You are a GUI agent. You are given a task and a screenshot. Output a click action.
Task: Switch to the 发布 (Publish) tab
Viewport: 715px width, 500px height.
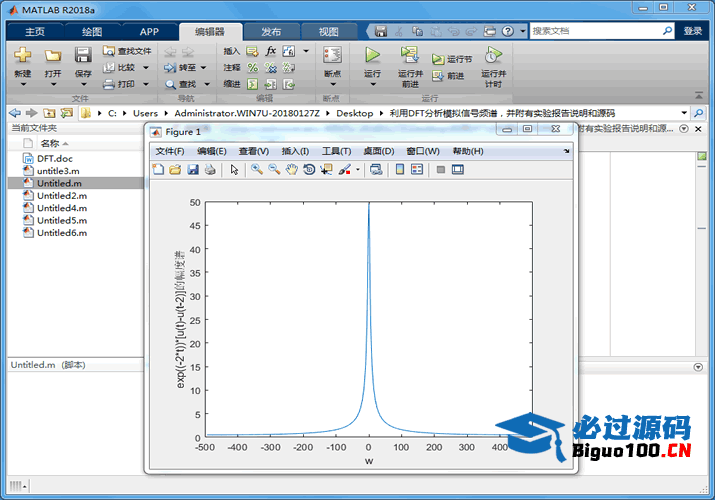click(x=271, y=31)
